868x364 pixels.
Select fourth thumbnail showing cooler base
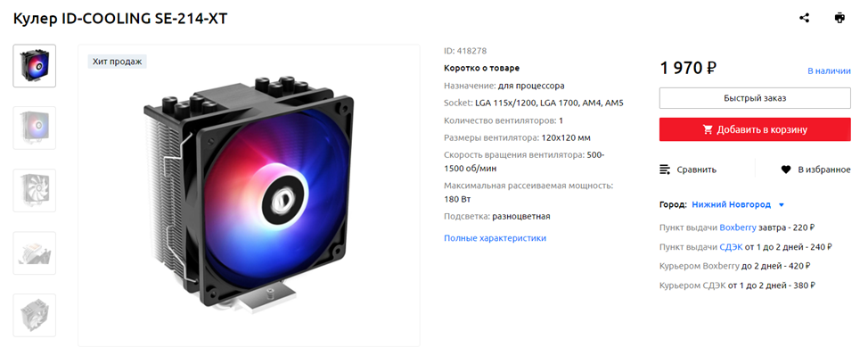(x=35, y=253)
